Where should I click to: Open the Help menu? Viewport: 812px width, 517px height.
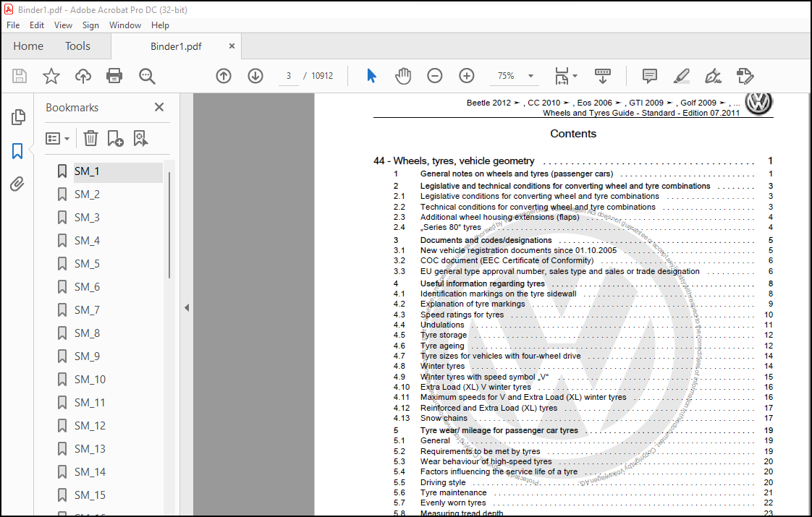160,25
